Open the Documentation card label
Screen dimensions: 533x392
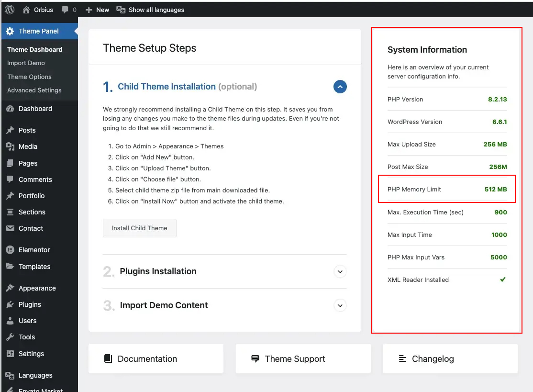(x=147, y=358)
